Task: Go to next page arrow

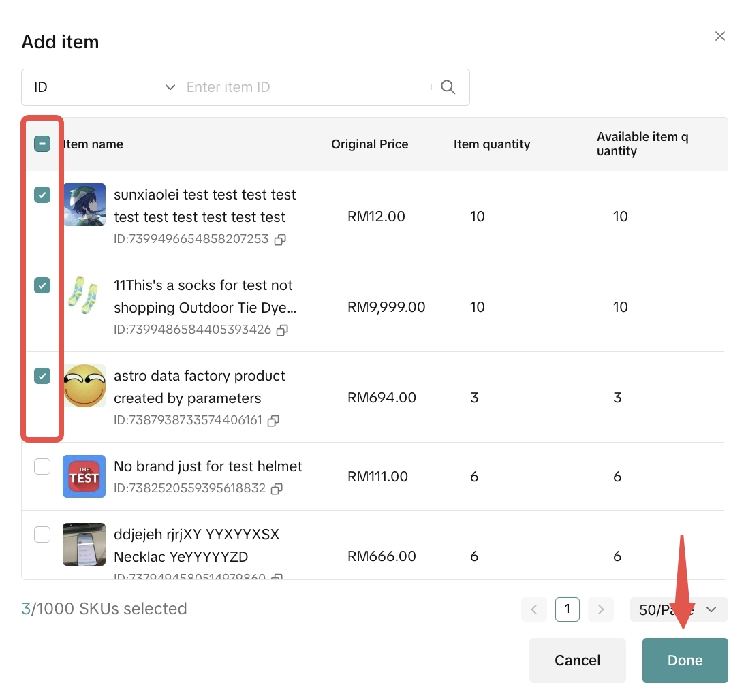Action: [600, 609]
